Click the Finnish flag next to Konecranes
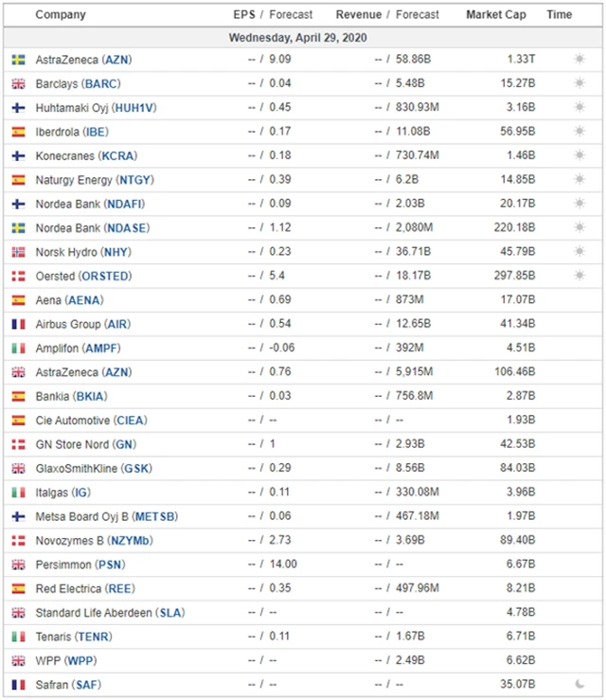The height and width of the screenshot is (700, 606). pos(18,155)
